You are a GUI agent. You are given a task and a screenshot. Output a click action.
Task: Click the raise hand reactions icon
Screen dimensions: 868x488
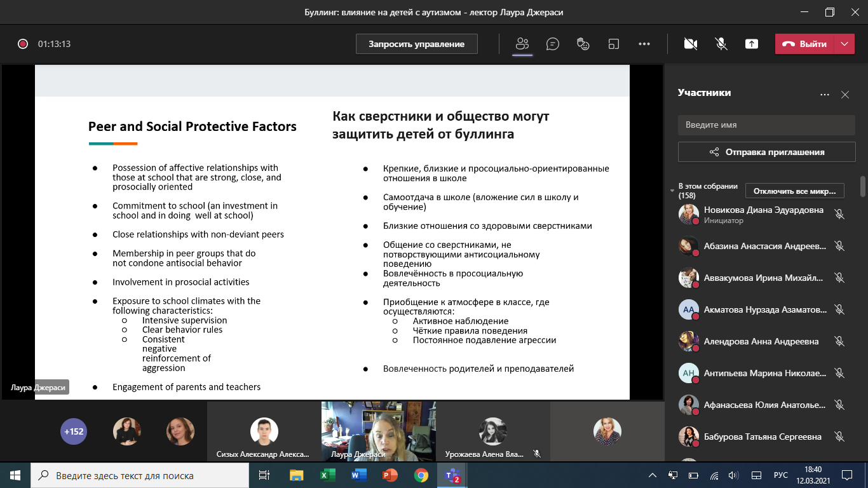[583, 44]
